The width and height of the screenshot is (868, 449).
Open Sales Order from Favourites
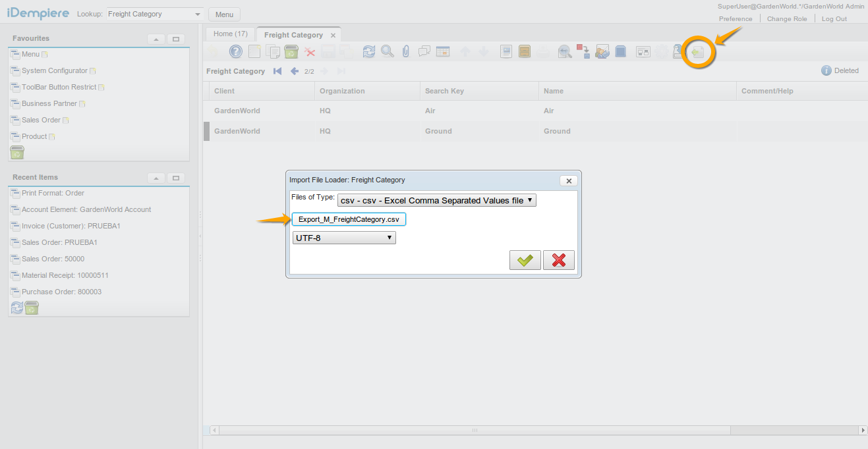41,120
